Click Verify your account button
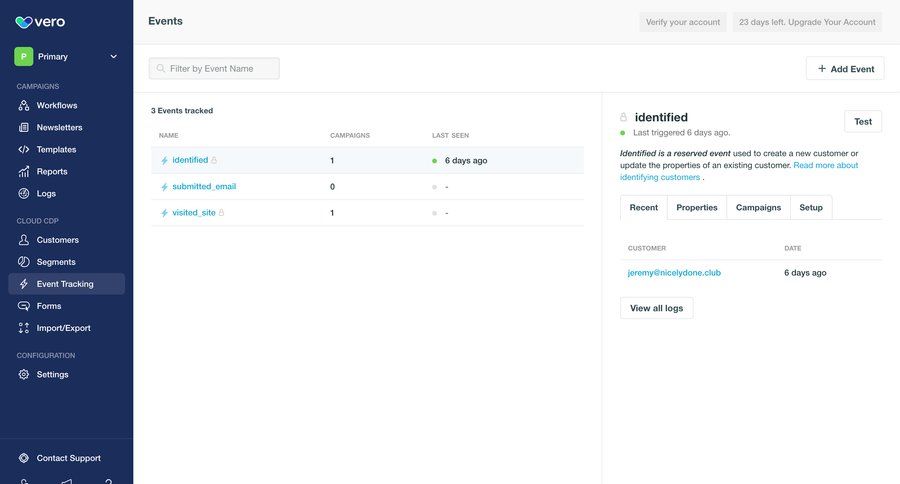Image resolution: width=900 pixels, height=484 pixels. [682, 22]
